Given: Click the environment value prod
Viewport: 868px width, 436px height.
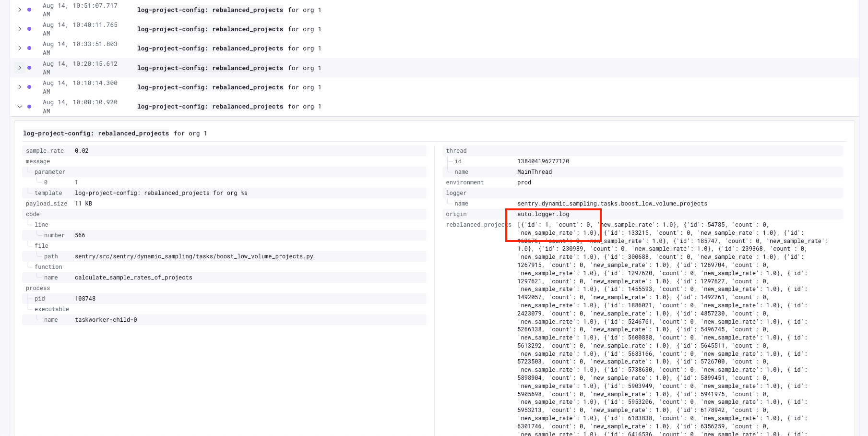Looking at the screenshot, I should click(x=524, y=182).
